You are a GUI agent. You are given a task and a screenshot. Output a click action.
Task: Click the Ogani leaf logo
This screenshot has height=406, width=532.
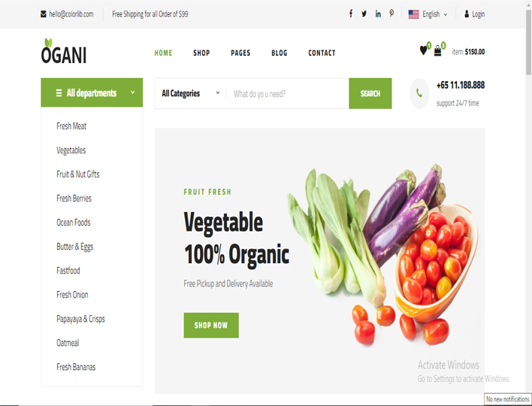tap(64, 51)
